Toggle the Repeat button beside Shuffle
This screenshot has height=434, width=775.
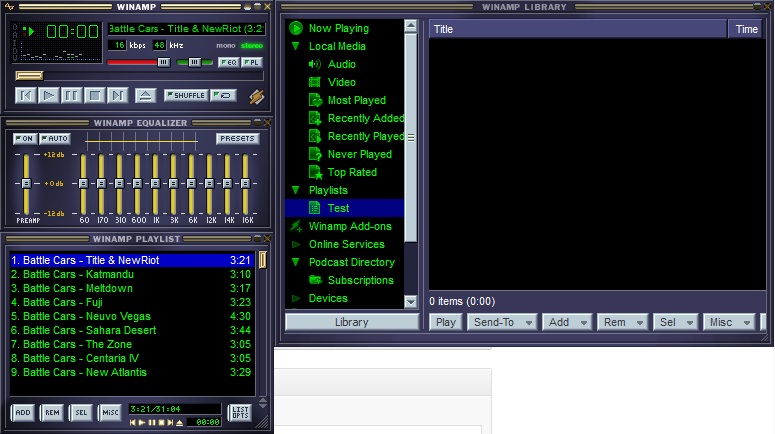click(223, 95)
